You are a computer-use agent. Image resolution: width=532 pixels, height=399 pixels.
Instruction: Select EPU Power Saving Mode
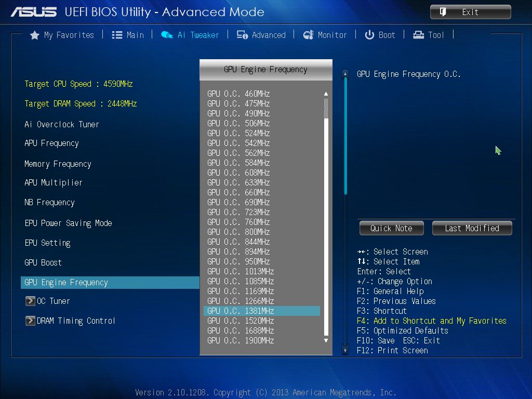pyautogui.click(x=68, y=223)
